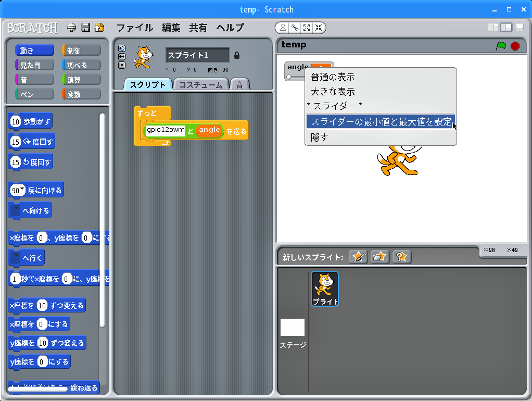The width and height of the screenshot is (532, 401).
Task: Switch to small stage view mode
Action: tap(492, 28)
